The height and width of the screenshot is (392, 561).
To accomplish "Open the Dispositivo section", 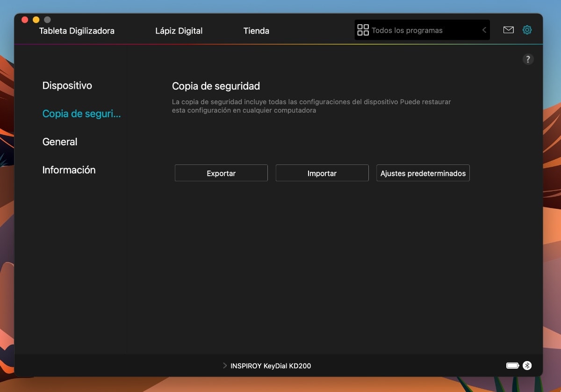I will pos(67,86).
